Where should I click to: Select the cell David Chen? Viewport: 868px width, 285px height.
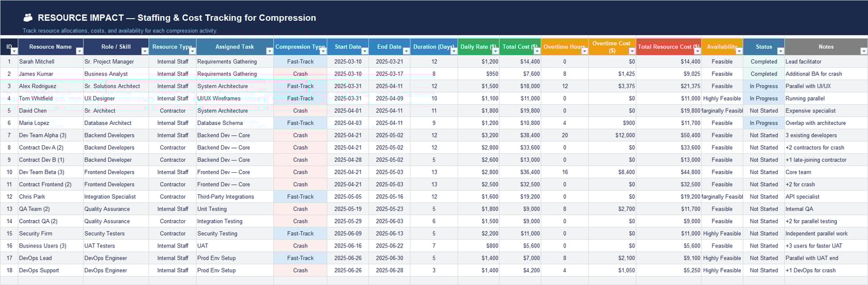51,110
